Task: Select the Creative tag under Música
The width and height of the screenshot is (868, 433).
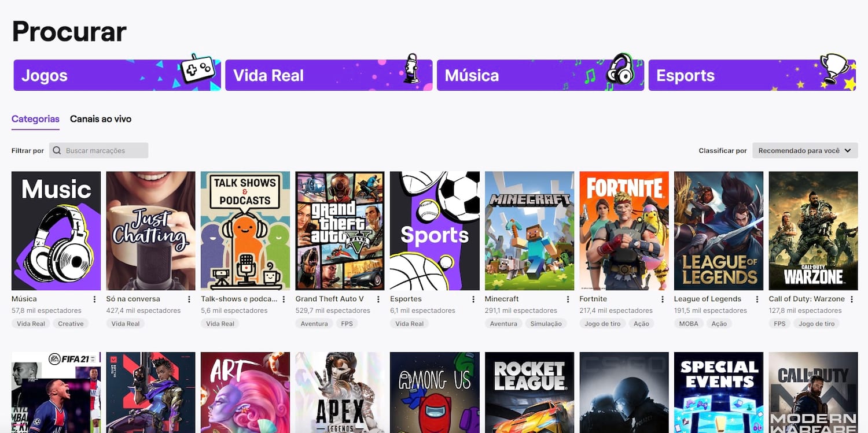Action: [x=71, y=324]
